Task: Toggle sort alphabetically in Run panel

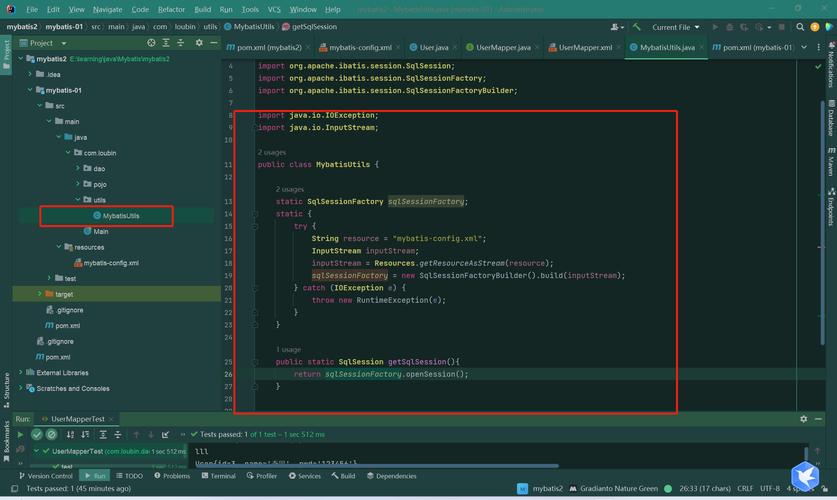Action: 70,434
